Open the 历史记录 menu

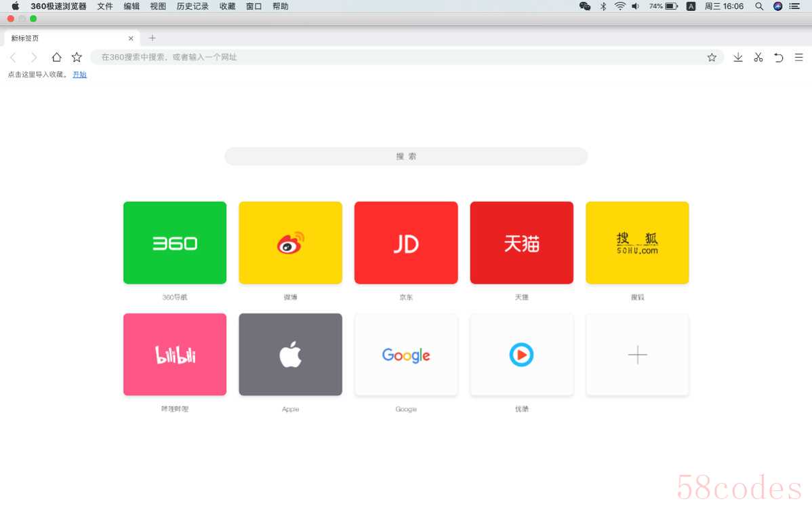(192, 6)
